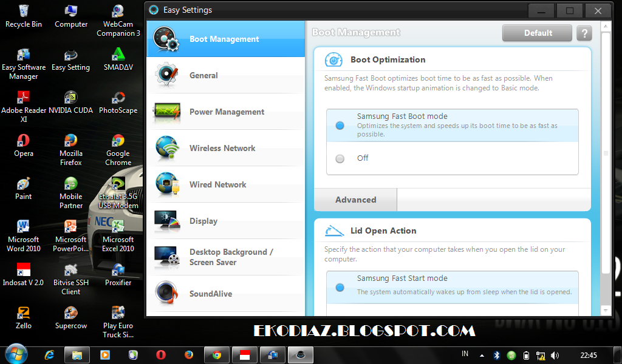Select Mobile Partner desktop icon
This screenshot has width=622, height=364.
[x=71, y=193]
